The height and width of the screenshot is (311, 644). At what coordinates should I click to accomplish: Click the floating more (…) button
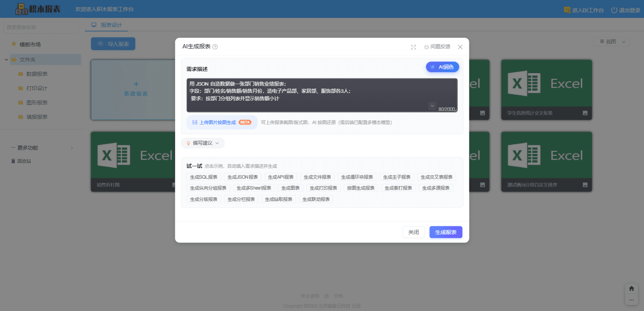tap(631, 300)
